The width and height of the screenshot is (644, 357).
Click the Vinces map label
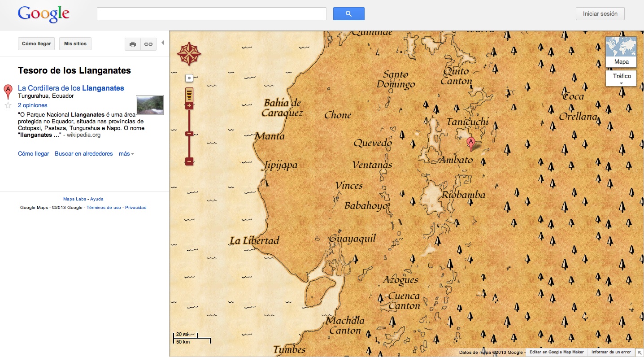coord(349,185)
